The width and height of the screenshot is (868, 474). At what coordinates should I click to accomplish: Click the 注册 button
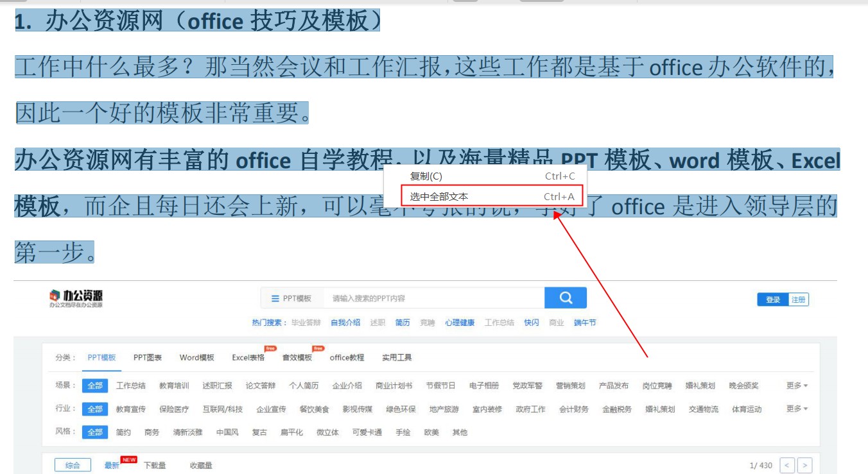tap(800, 299)
